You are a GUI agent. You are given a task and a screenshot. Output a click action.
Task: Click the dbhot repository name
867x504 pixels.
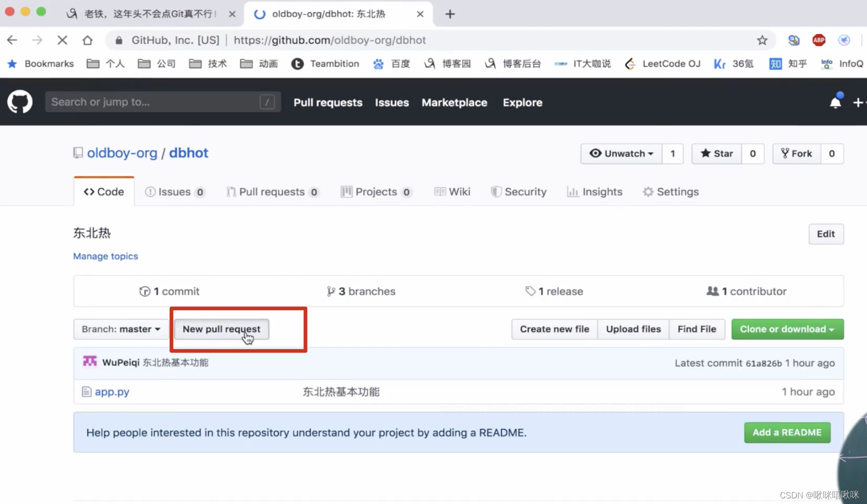189,153
